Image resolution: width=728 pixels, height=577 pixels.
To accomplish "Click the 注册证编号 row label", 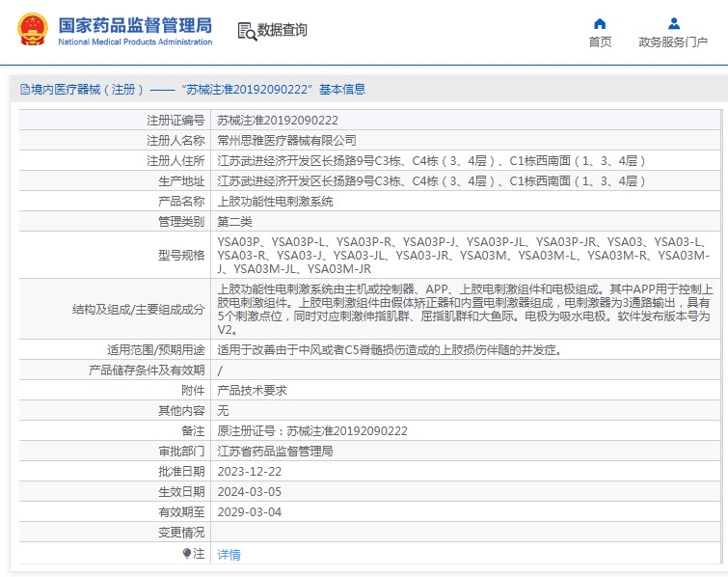I will click(175, 121).
